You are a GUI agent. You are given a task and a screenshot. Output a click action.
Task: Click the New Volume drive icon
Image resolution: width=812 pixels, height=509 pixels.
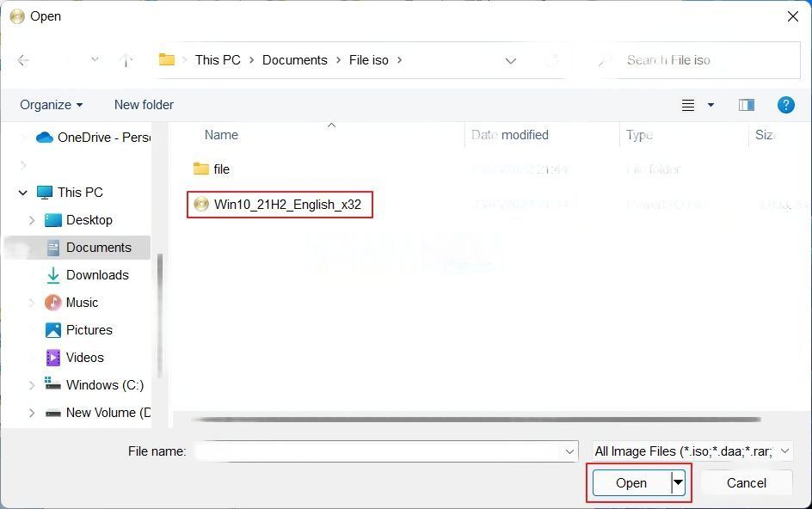click(x=52, y=414)
